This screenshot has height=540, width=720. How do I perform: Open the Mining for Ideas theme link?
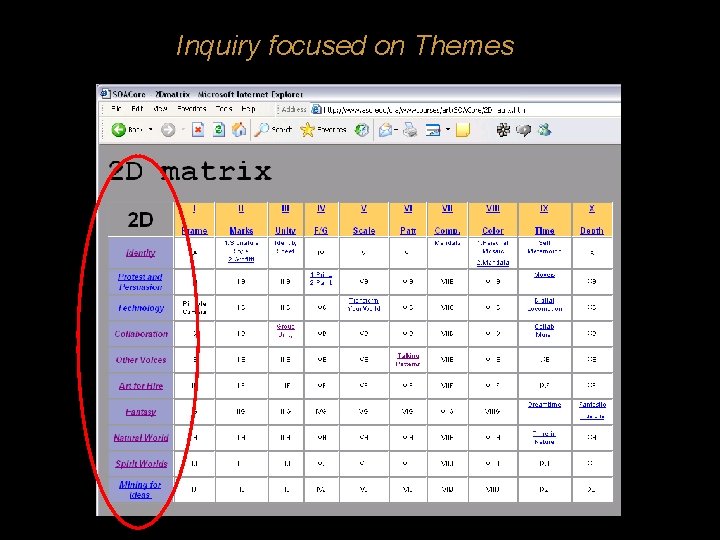[x=140, y=489]
